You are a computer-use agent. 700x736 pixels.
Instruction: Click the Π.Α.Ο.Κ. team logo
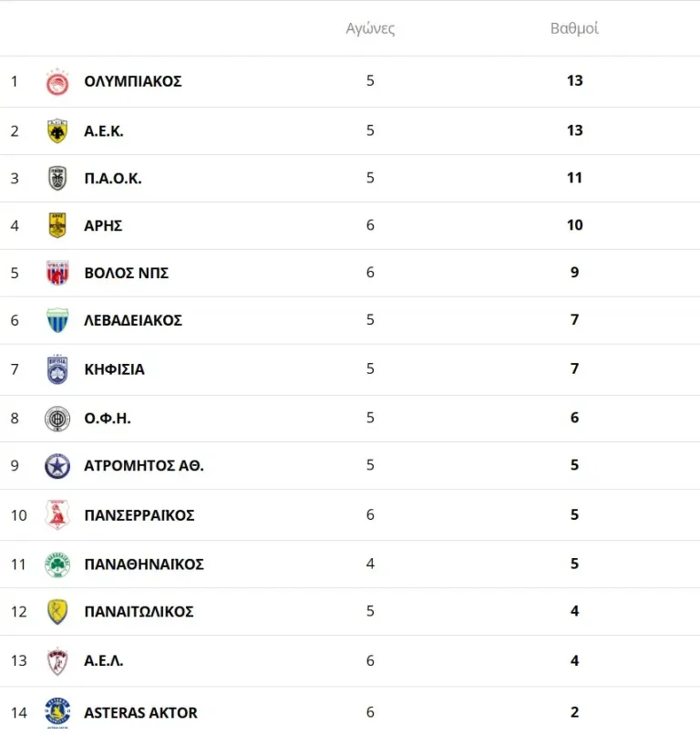pyautogui.click(x=57, y=179)
